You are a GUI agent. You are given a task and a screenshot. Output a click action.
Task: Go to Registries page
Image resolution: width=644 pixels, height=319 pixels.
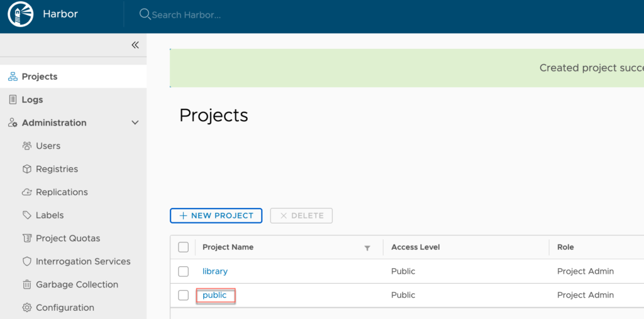[x=57, y=169]
